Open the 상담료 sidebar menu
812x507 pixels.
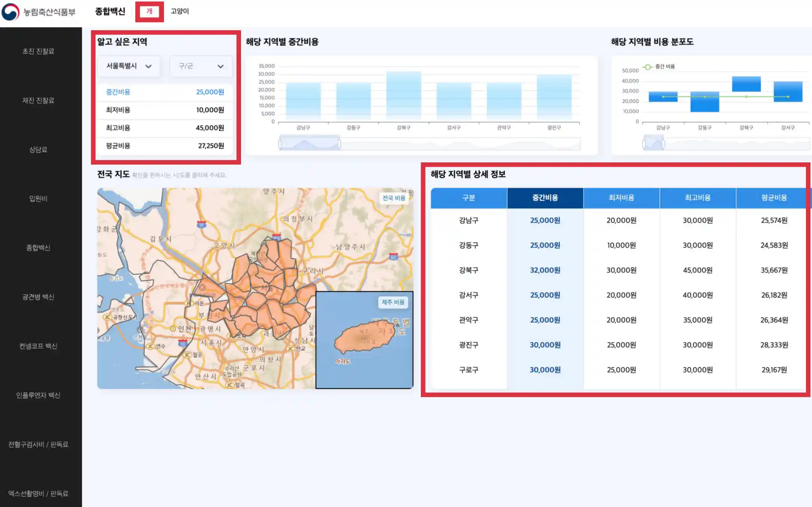pyautogui.click(x=38, y=150)
